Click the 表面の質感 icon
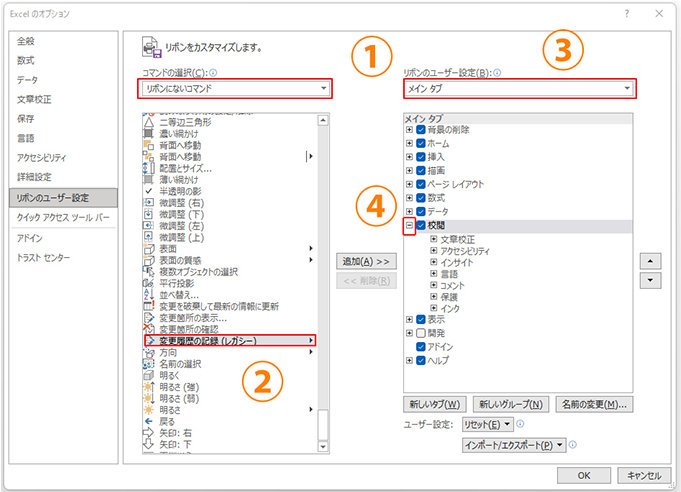Viewport: 681px width, 492px height. point(149,260)
